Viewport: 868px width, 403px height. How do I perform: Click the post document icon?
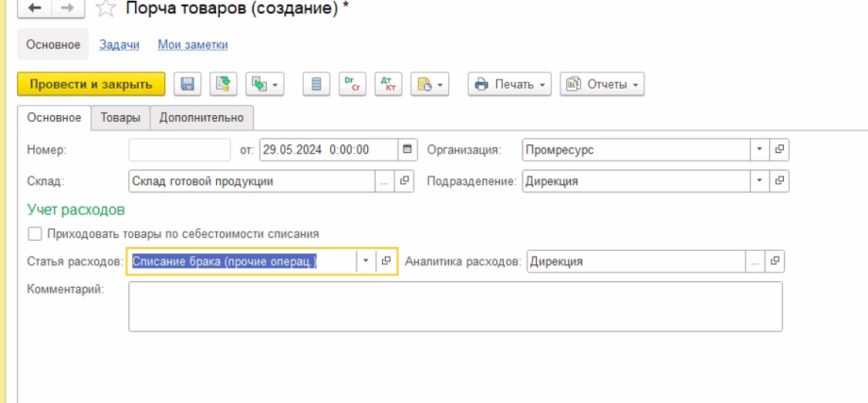[x=223, y=84]
